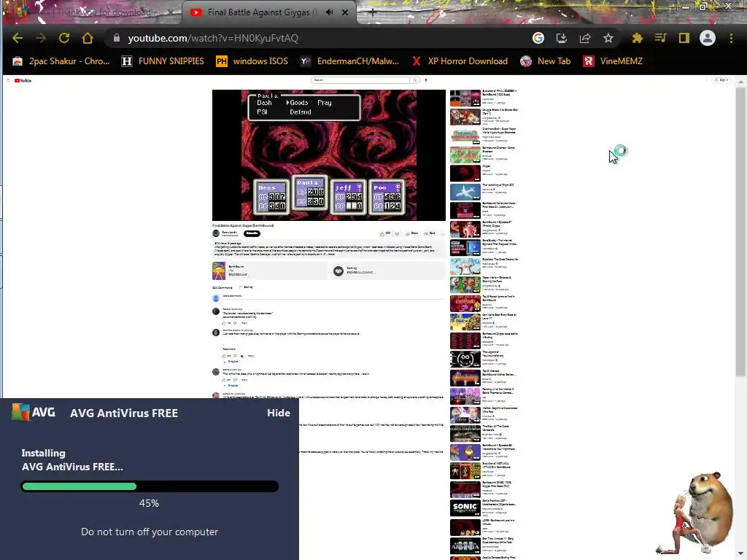This screenshot has height=560, width=747.
Task: View site info via the lock icon
Action: 116,38
